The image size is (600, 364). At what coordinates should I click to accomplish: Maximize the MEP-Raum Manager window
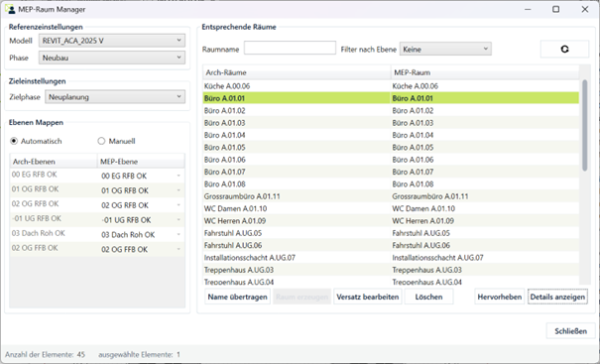[555, 9]
